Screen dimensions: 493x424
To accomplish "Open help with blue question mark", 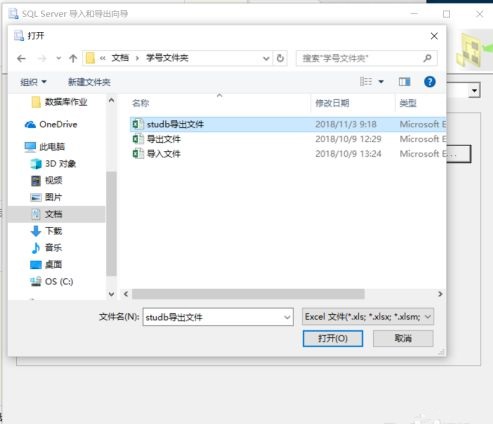I will 430,82.
